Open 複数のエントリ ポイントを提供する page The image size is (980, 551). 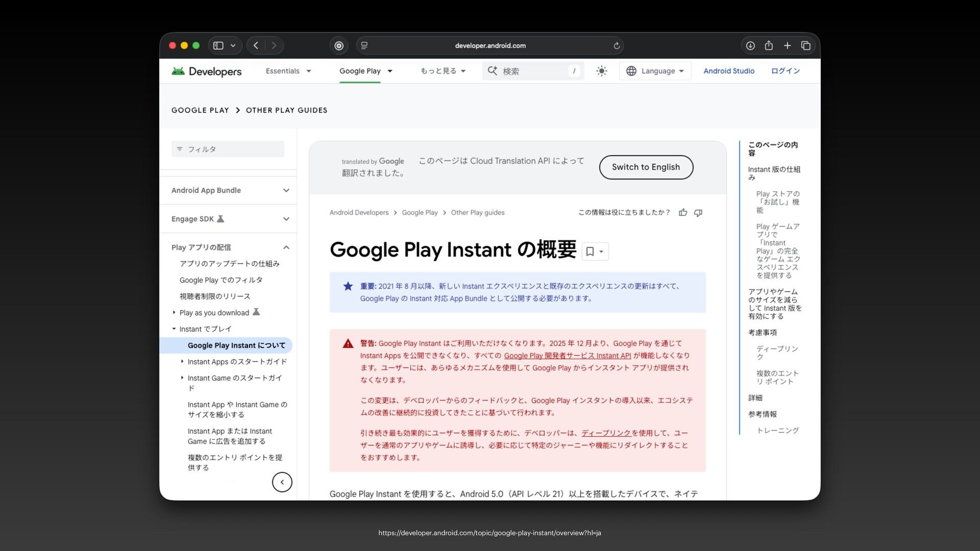pyautogui.click(x=235, y=463)
